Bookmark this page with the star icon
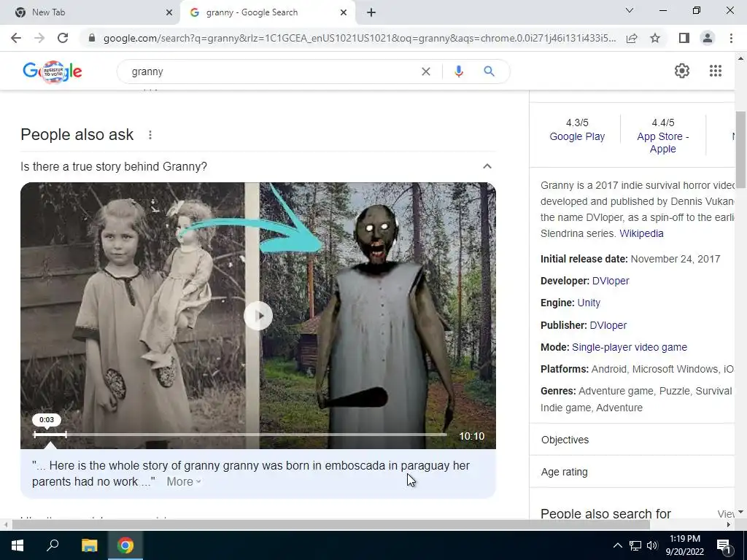Image resolution: width=747 pixels, height=560 pixels. 655,38
